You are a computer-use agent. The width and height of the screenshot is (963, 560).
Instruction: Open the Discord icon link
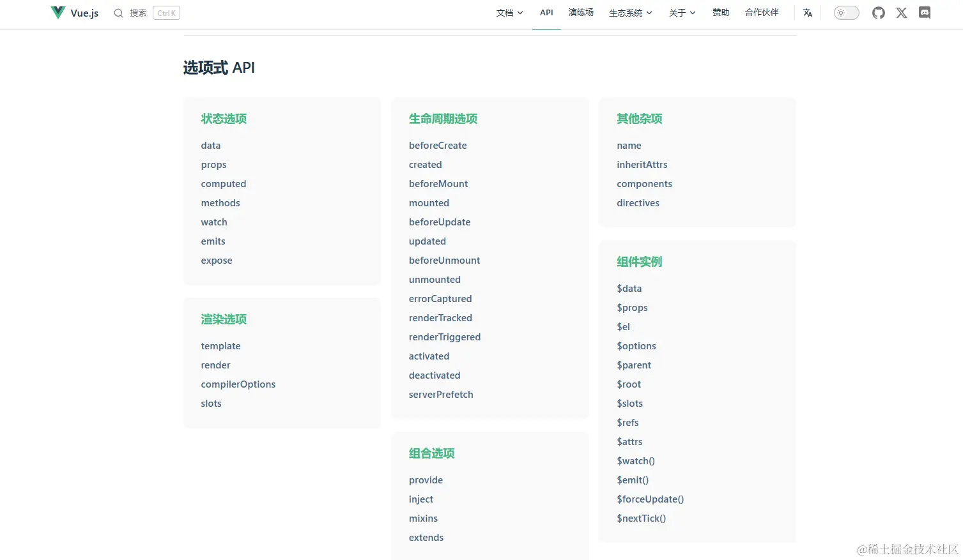click(925, 13)
